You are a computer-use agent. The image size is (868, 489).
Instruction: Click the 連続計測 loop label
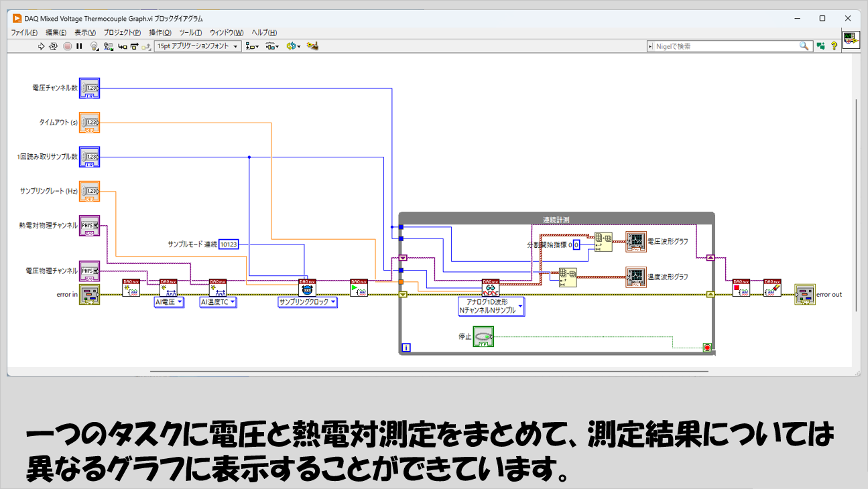(556, 219)
